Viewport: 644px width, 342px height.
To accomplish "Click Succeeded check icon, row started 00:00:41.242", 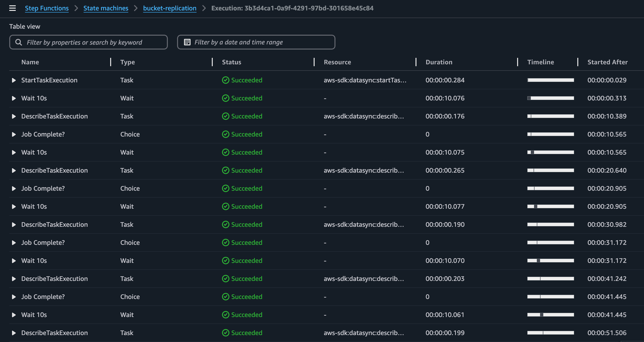I will tap(225, 279).
